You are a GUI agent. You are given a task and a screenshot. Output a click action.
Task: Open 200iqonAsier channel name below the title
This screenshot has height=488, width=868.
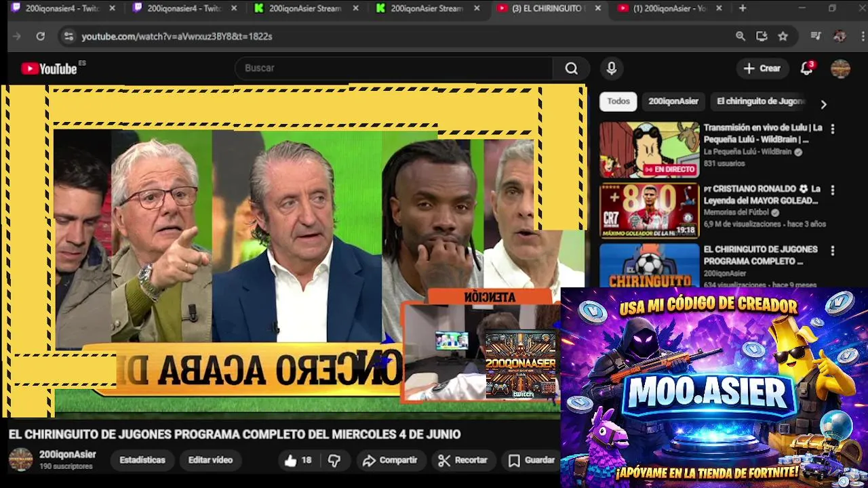point(68,455)
